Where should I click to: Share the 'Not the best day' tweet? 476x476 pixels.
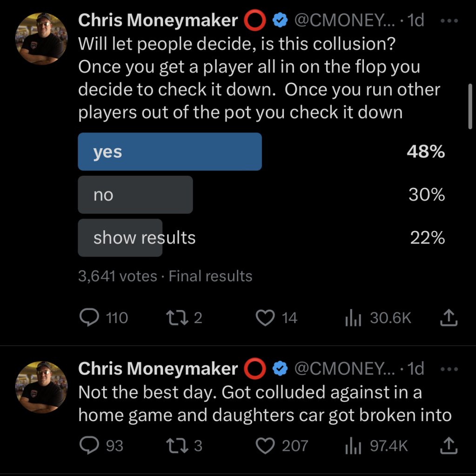pos(449,446)
